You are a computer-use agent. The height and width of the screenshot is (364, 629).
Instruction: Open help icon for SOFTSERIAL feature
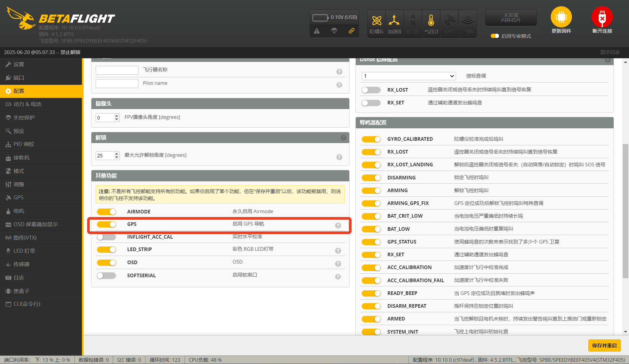(x=338, y=277)
